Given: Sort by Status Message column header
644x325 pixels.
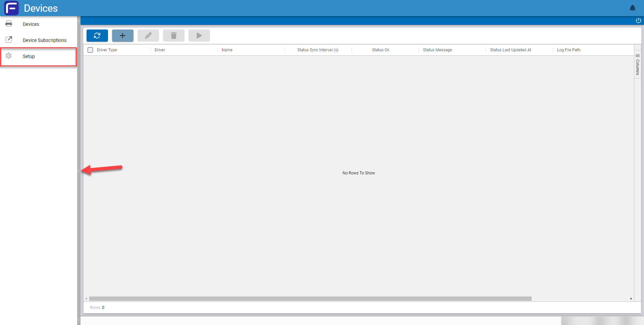Looking at the screenshot, I should (x=437, y=50).
